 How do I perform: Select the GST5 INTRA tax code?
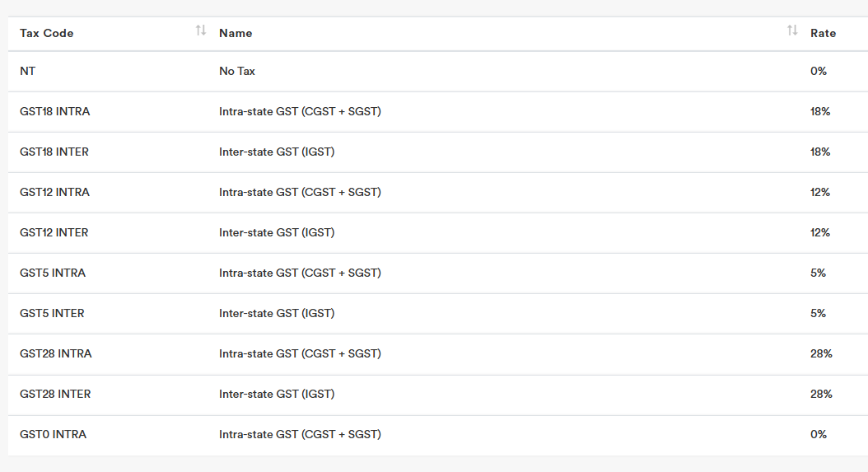point(53,273)
